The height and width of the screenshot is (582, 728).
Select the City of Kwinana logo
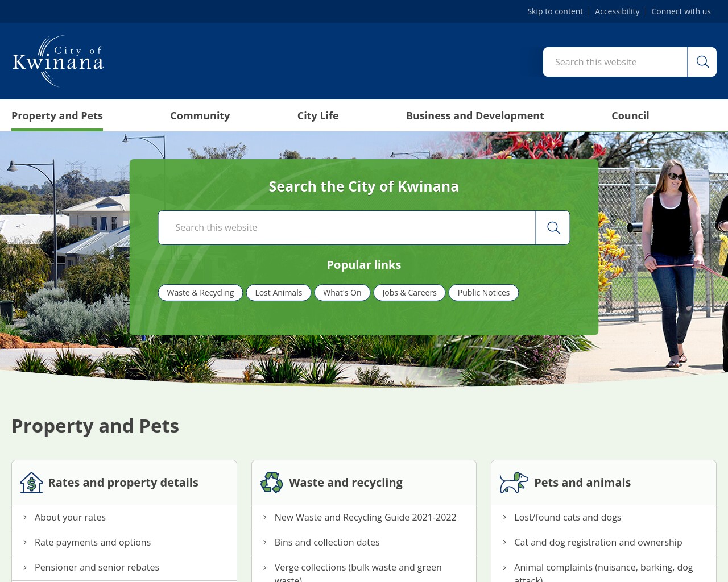[x=57, y=60]
